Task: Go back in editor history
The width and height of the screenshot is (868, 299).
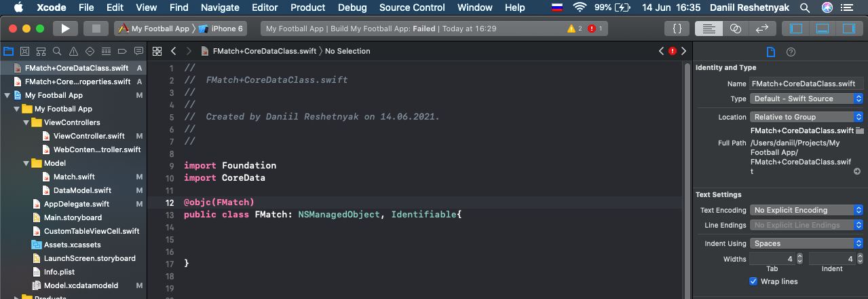Action: coord(174,51)
